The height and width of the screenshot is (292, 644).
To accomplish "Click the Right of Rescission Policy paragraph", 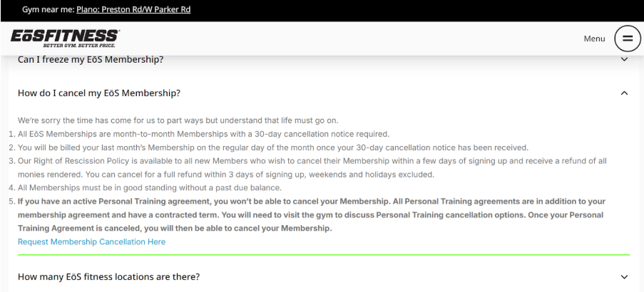I will 312,168.
